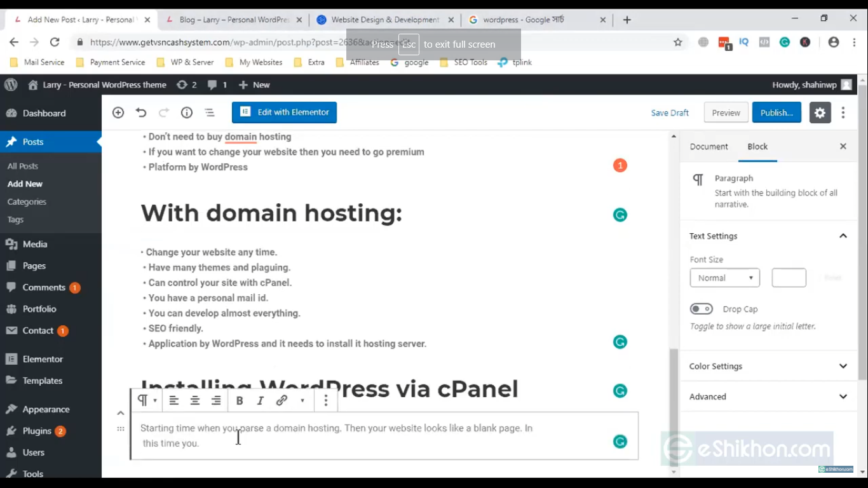868x488 pixels.
Task: Open the content structure info panel
Action: 186,112
